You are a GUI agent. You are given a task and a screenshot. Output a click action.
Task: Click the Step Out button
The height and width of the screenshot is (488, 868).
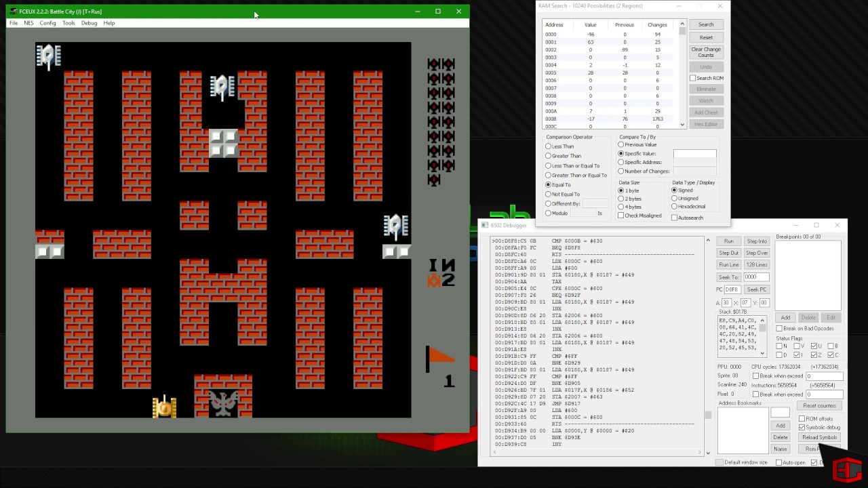point(728,253)
